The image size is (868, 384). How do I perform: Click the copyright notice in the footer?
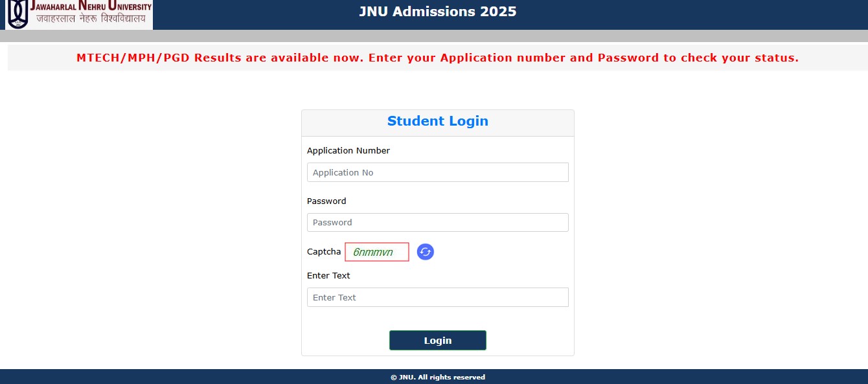(x=437, y=377)
